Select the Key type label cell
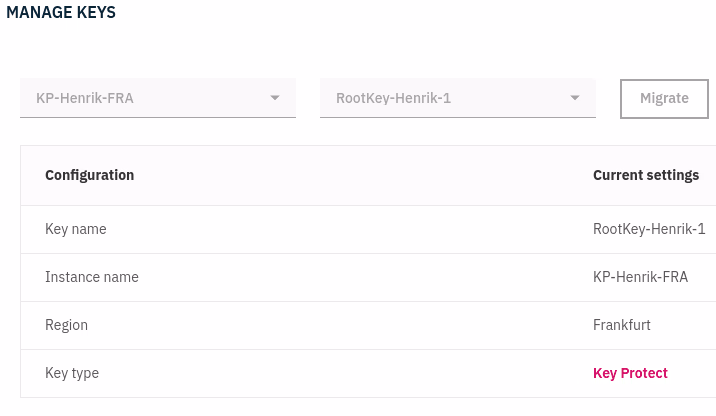This screenshot has height=416, width=716. (72, 373)
